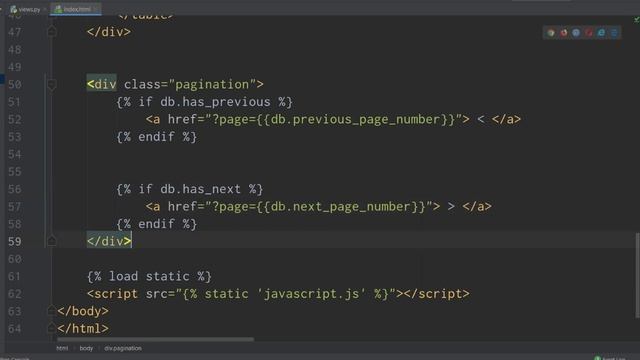Click the closing </div> on line 59
This screenshot has width=640, height=360.
coord(109,241)
